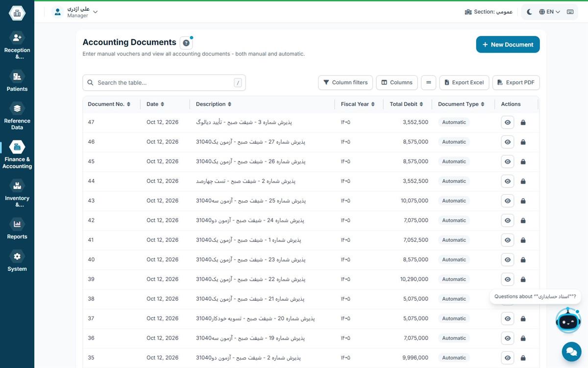Click the lock icon for document 44
The width and height of the screenshot is (588, 368).
click(523, 182)
